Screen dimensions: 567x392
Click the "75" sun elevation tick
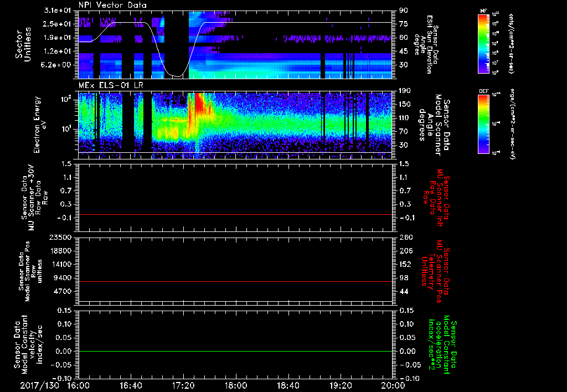tap(404, 24)
